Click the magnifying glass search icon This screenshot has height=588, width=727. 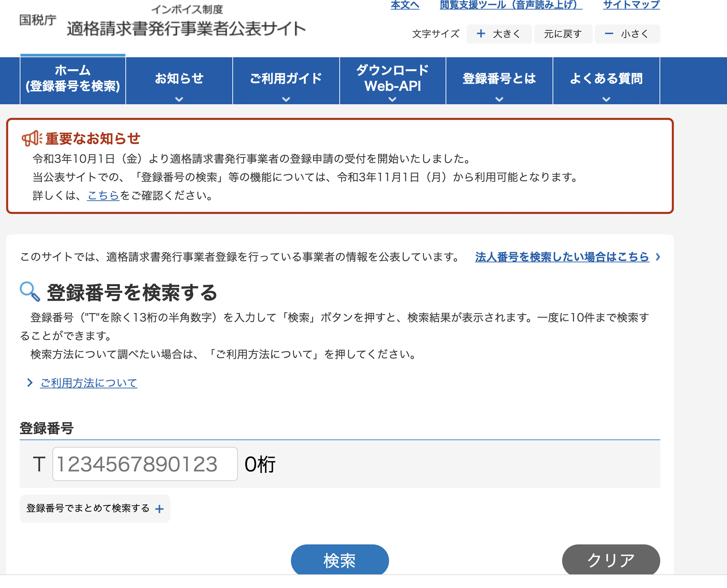30,292
